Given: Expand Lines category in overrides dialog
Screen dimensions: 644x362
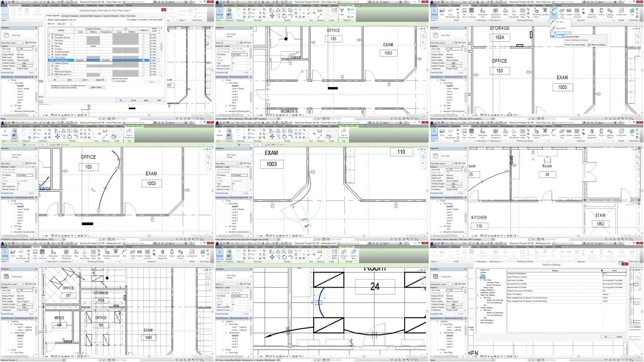Looking at the screenshot, I should point(49,66).
